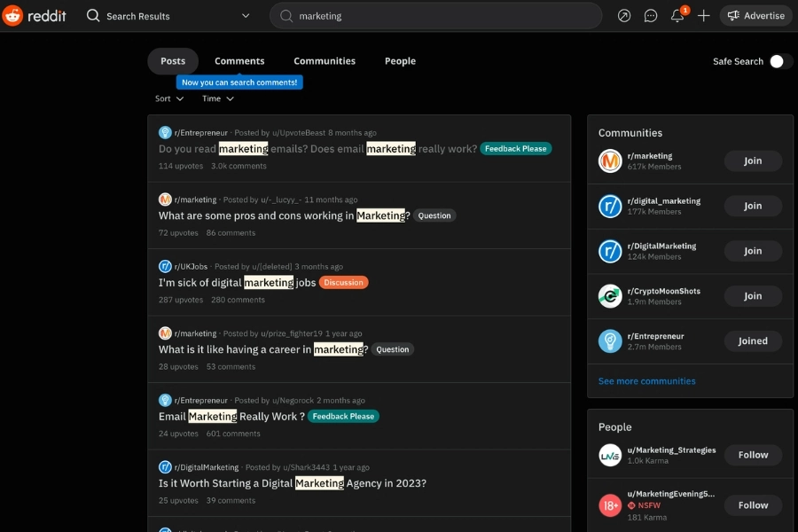Click r/marketing icon on pros and cons post

click(165, 199)
